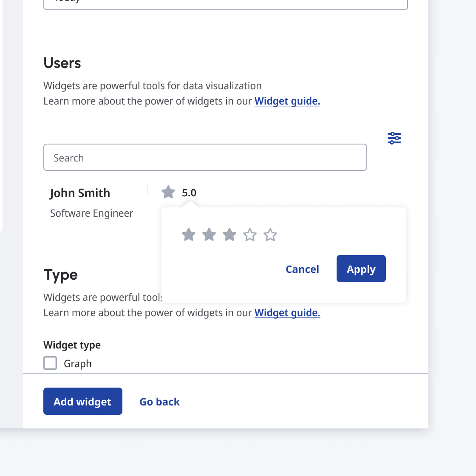Focus the Search input field
This screenshot has height=476, width=476.
click(x=205, y=158)
